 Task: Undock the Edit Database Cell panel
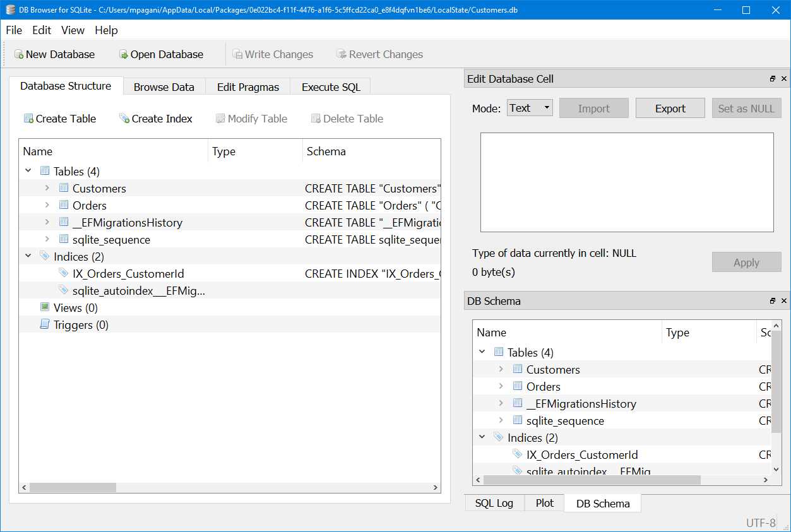click(x=771, y=78)
